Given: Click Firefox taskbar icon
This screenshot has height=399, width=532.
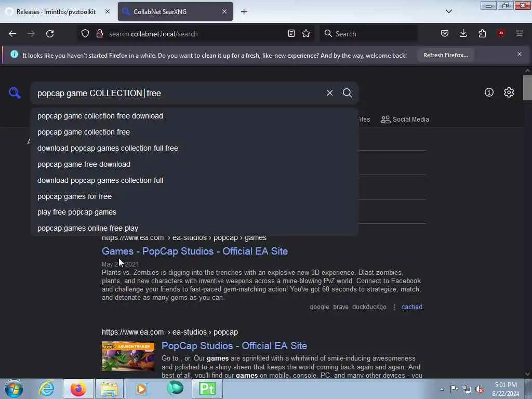Looking at the screenshot, I should pos(78,389).
